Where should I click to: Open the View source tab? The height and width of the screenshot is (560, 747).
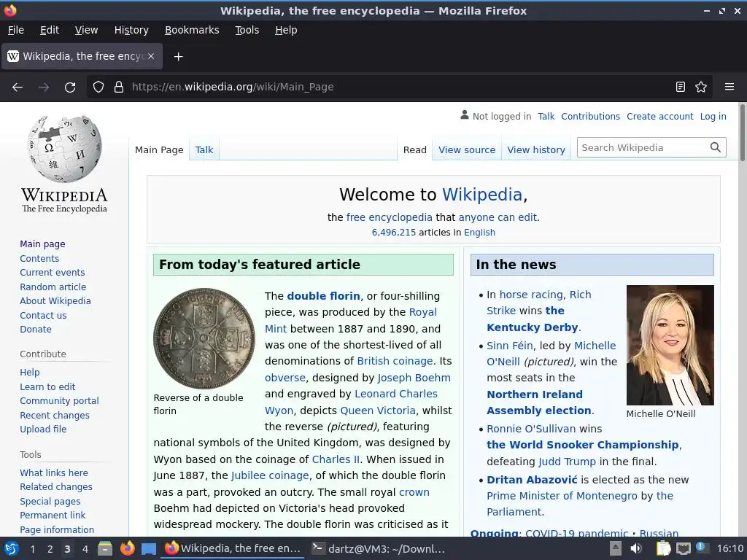point(467,149)
